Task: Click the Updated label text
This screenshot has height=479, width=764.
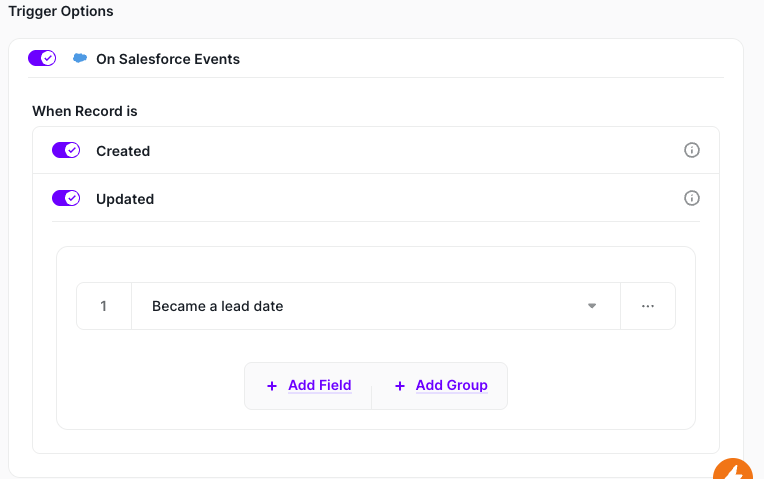Action: click(125, 199)
